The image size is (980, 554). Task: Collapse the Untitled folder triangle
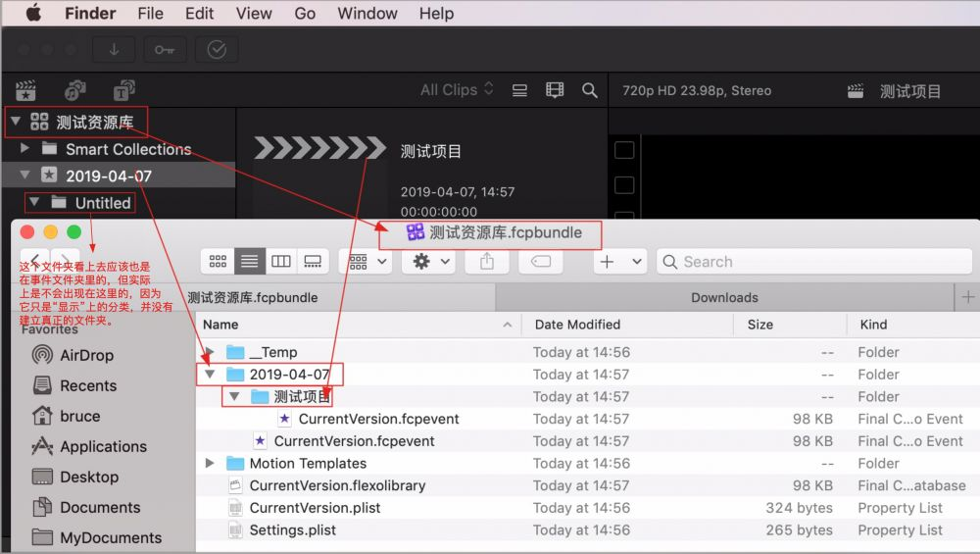pyautogui.click(x=34, y=202)
